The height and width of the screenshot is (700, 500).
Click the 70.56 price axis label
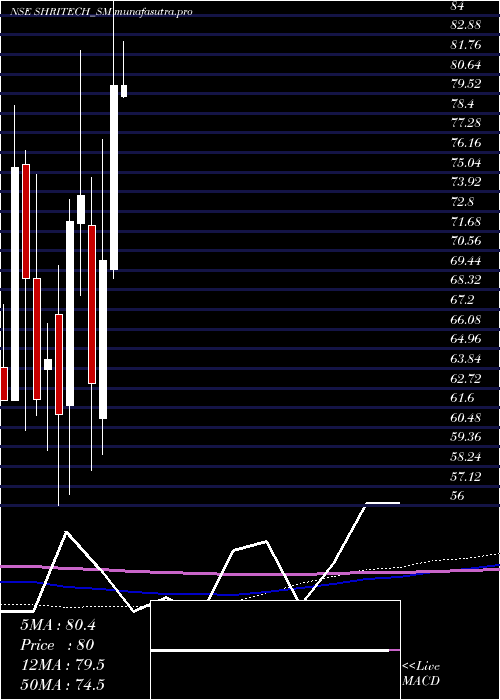point(466,241)
